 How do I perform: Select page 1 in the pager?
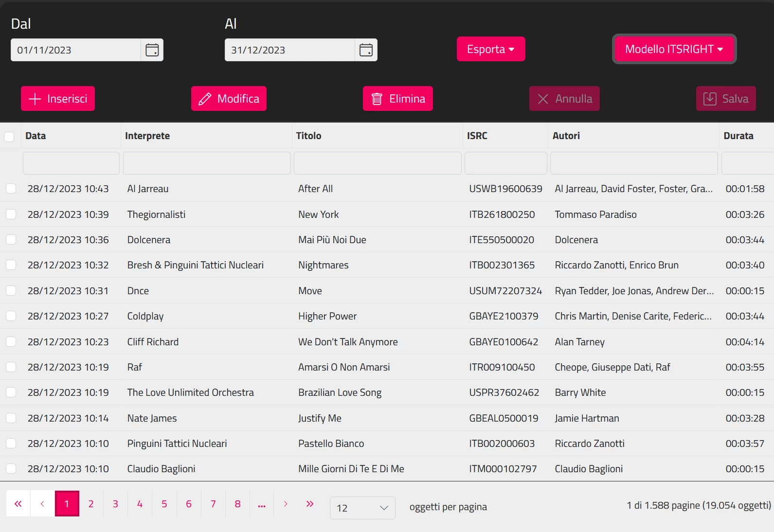click(x=67, y=504)
